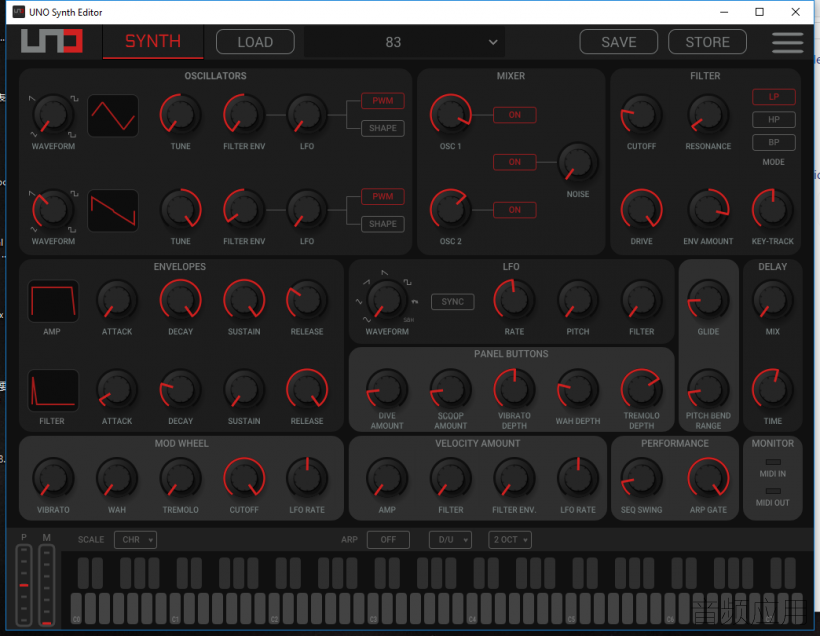Open the 2 OCT range dropdown
Viewport: 820px width, 636px height.
point(510,540)
